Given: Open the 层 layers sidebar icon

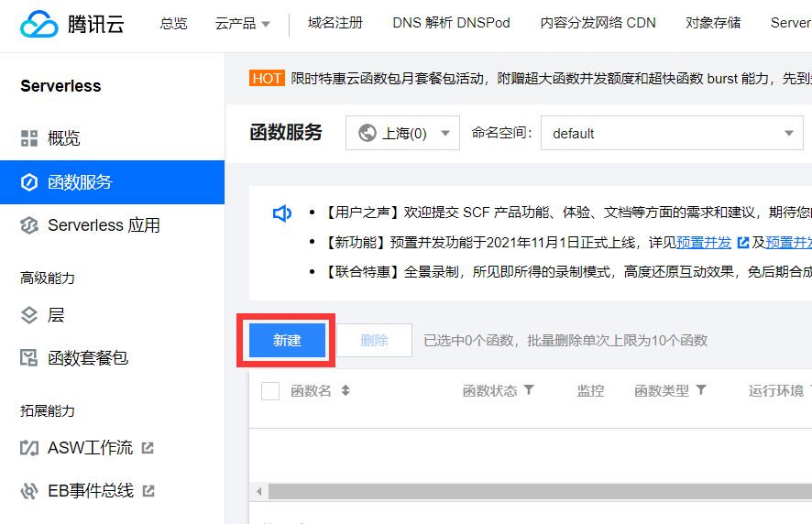Looking at the screenshot, I should coord(29,315).
